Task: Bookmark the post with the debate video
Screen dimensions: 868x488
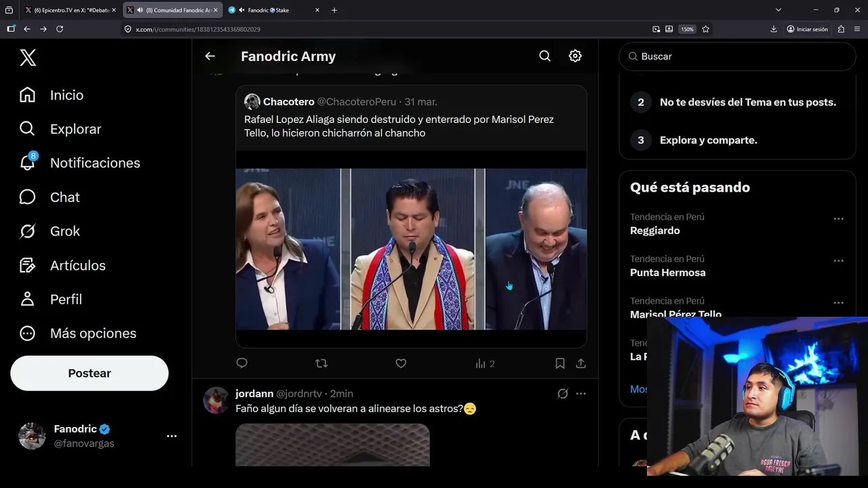Action: point(560,363)
